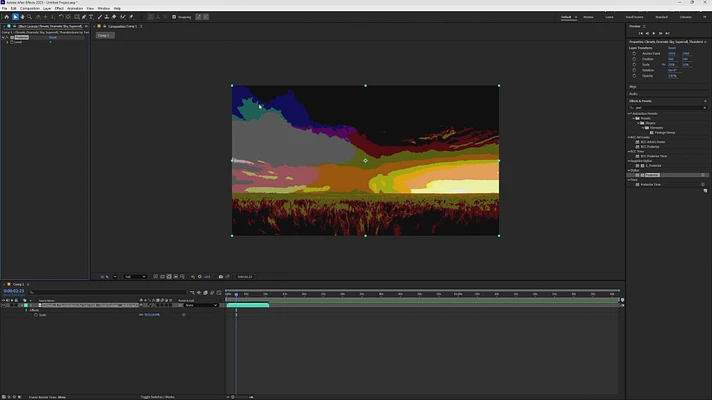
Task: Toggle Anchor Point stopwatch in Properties
Action: (634, 54)
